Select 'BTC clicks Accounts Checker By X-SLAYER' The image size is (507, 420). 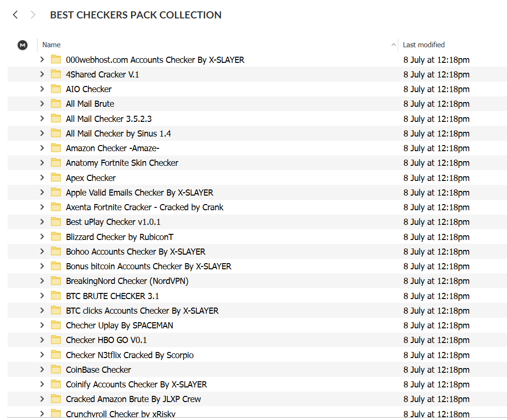pyautogui.click(x=142, y=311)
